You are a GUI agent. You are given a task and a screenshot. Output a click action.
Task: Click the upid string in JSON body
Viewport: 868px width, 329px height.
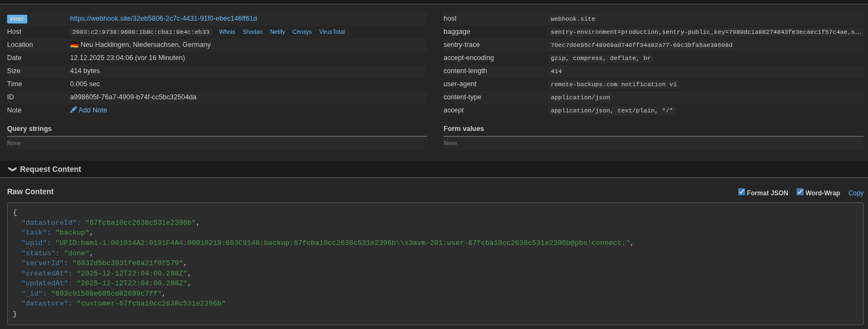point(343,243)
